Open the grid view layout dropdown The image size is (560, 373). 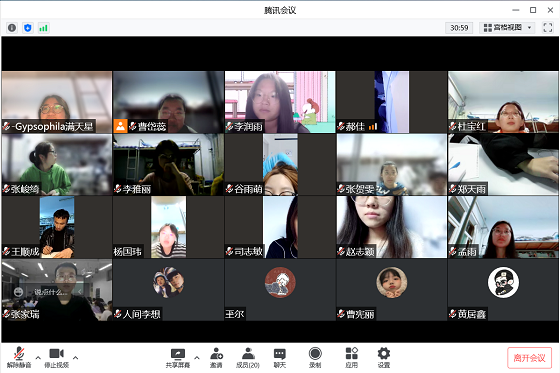[507, 28]
